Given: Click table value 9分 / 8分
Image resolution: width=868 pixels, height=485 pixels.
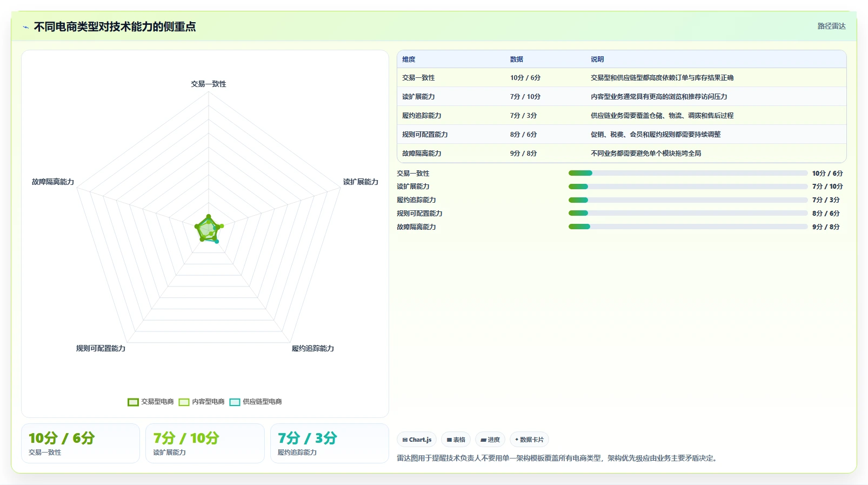Looking at the screenshot, I should 524,154.
